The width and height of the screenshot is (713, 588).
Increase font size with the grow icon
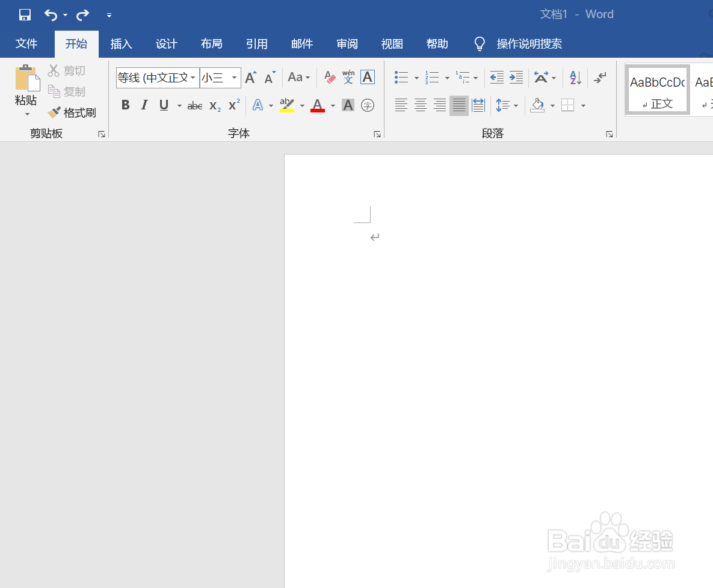(250, 78)
